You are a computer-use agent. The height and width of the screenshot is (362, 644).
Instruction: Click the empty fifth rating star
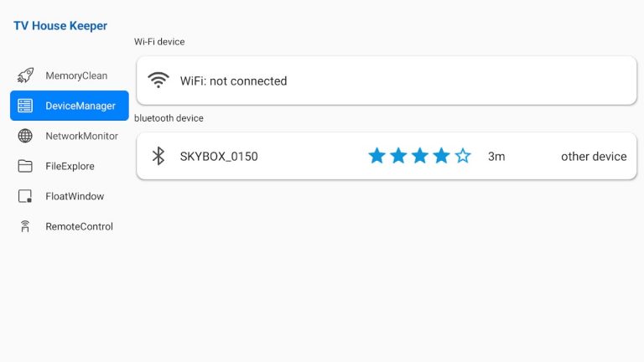463,156
